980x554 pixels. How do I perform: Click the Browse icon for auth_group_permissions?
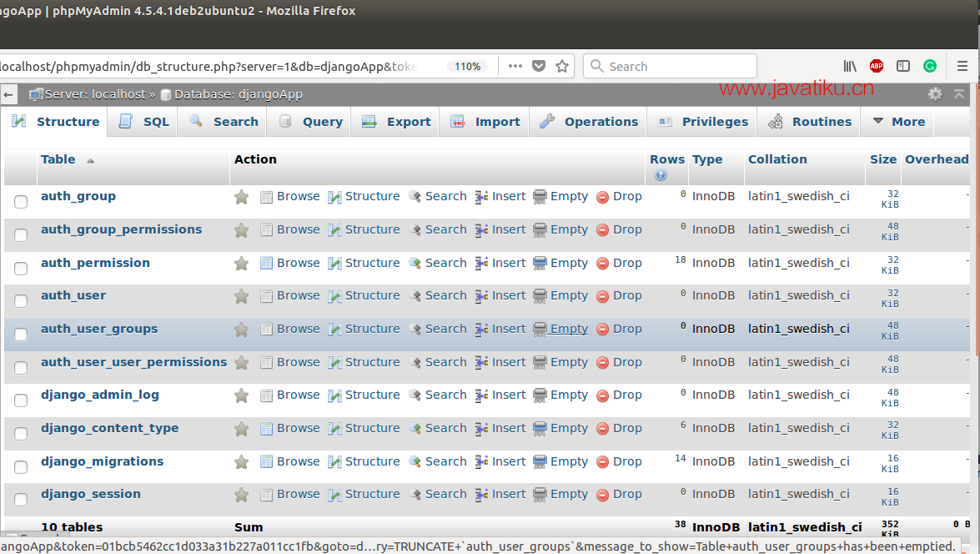click(x=266, y=230)
